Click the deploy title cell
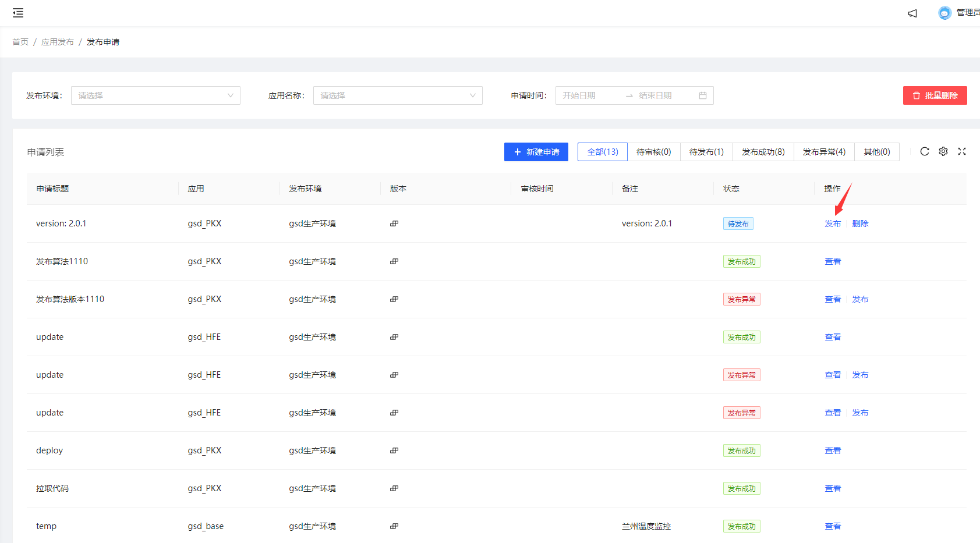Screen dimensions: 980x543 coord(49,450)
